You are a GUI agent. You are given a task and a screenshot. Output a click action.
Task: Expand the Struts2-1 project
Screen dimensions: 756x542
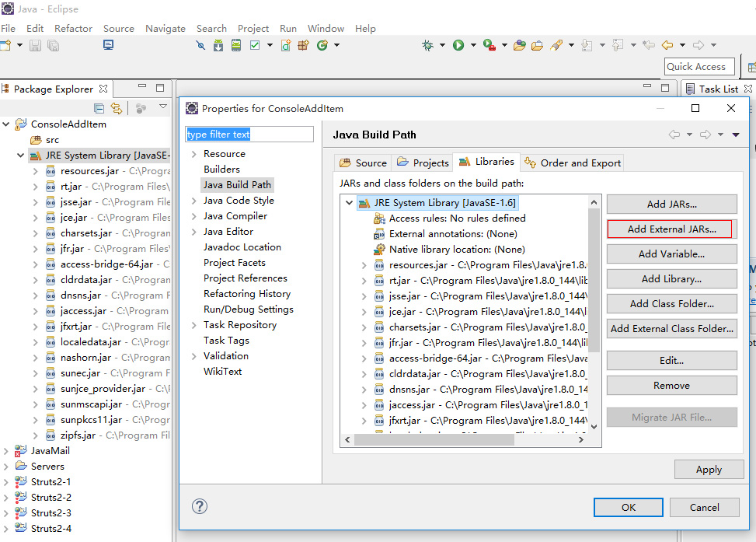(5, 481)
